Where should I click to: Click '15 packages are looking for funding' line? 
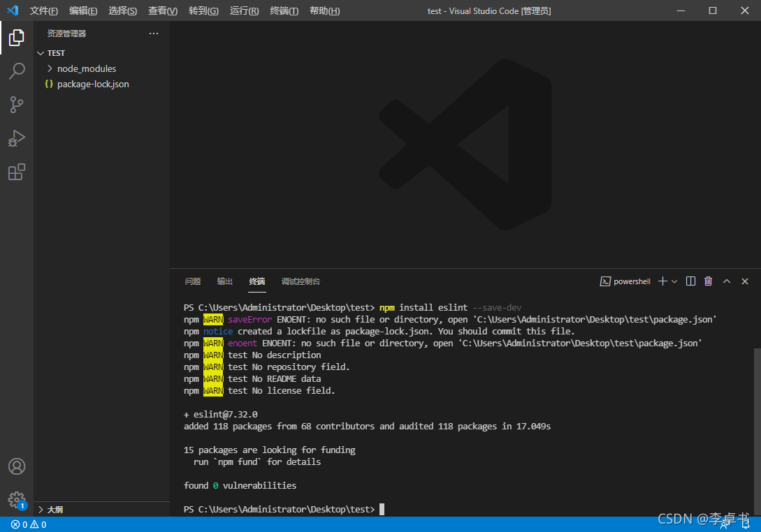269,450
